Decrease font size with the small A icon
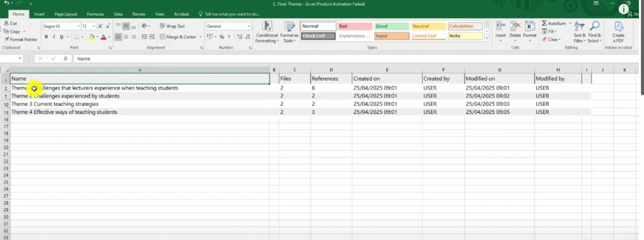Screen dimensions: 644x240 pyautogui.click(x=108, y=26)
